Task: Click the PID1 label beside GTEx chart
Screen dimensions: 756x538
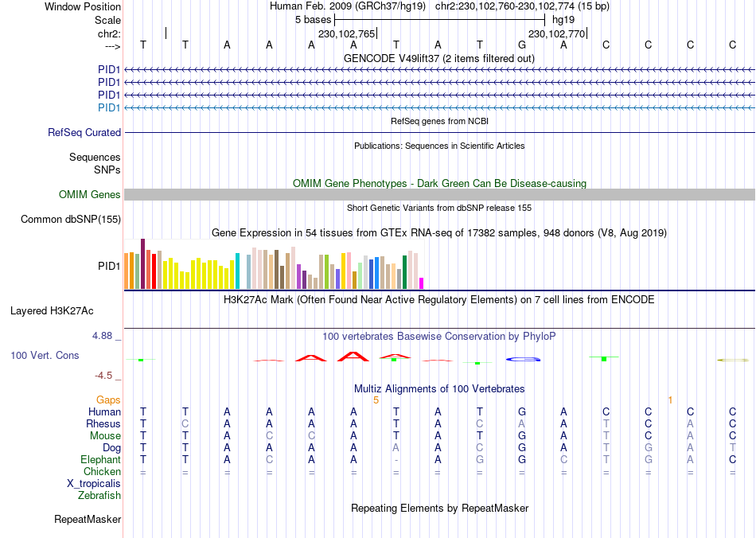Action: pos(109,266)
